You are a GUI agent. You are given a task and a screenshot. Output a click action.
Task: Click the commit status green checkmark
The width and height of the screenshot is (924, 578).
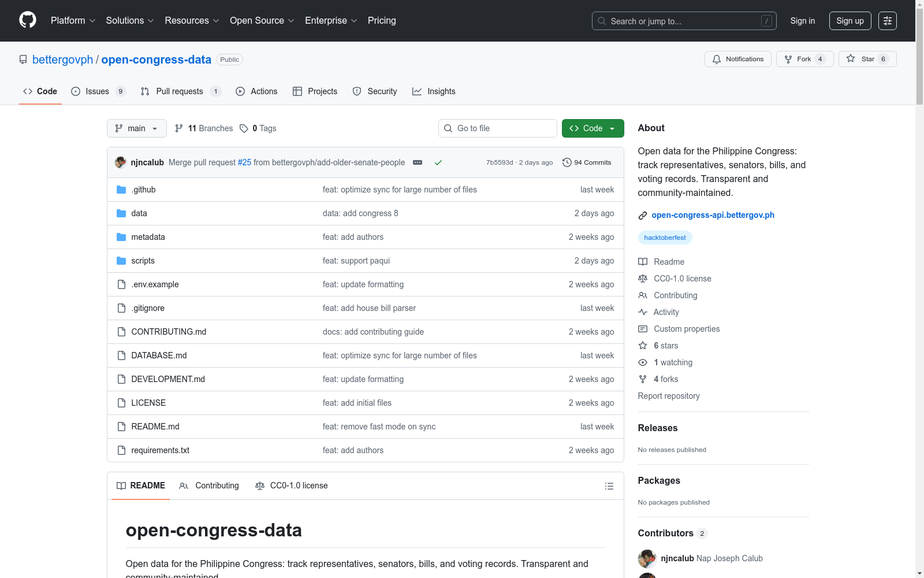click(438, 162)
